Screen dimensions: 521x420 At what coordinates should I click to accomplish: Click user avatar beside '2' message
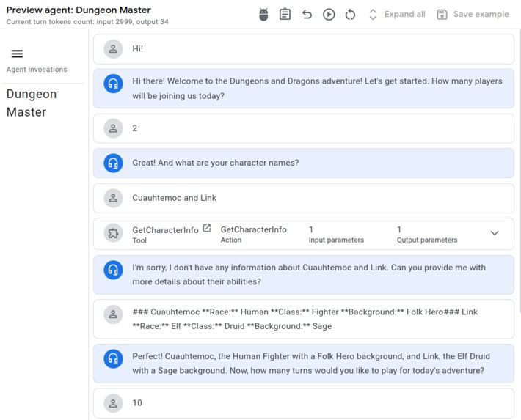pos(113,128)
